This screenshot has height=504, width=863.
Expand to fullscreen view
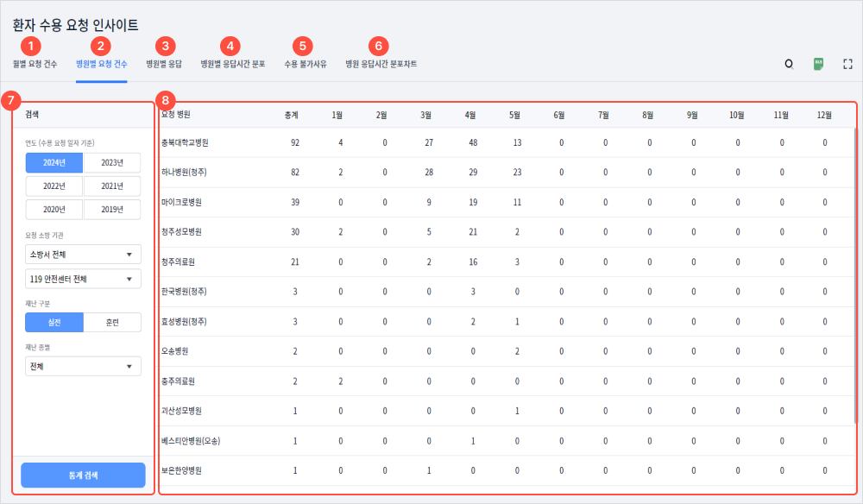847,64
